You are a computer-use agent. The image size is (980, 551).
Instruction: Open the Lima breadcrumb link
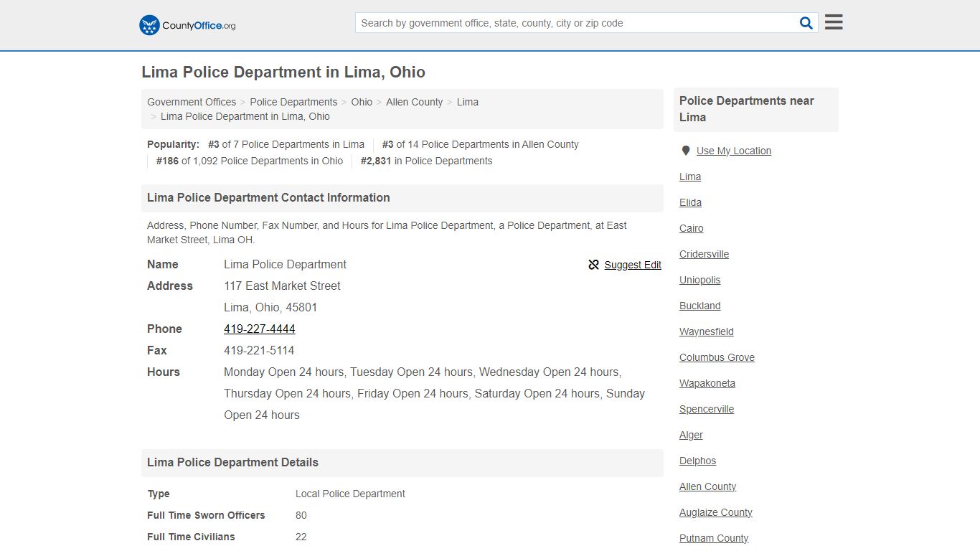click(x=468, y=102)
